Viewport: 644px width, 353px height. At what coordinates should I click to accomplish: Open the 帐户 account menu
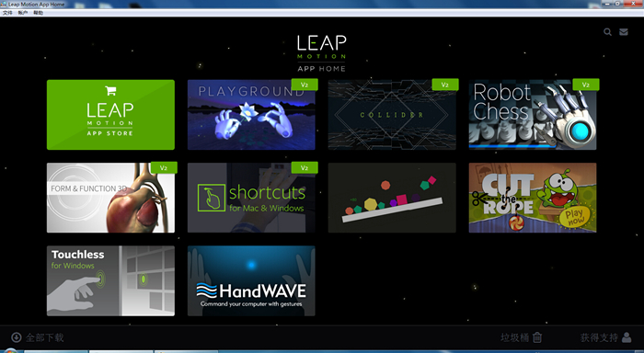click(x=23, y=13)
